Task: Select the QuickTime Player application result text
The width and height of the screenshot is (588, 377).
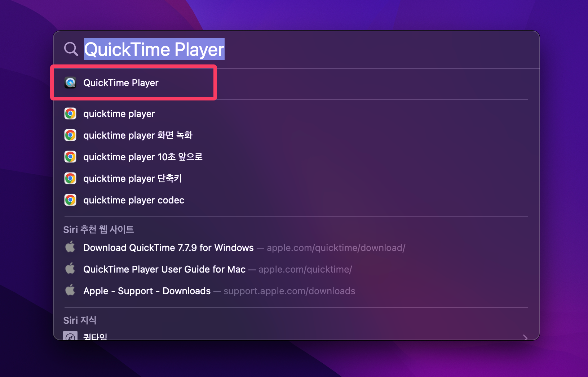Action: click(x=121, y=83)
